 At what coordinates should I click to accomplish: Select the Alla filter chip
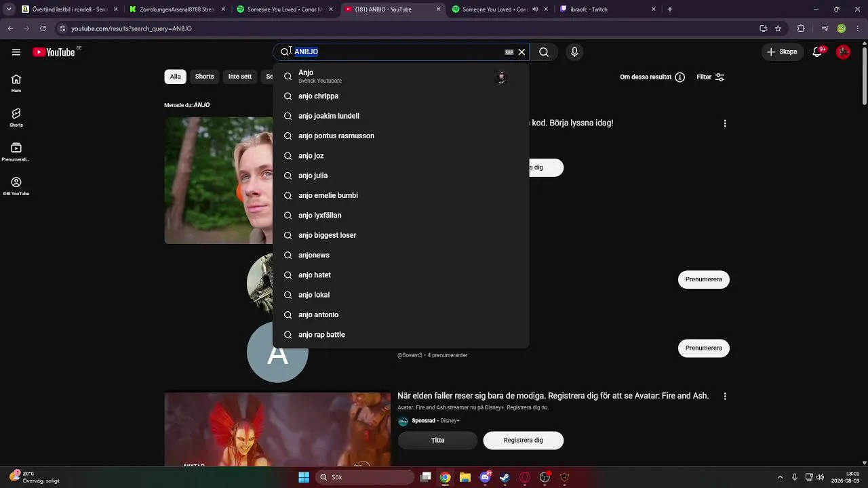pos(175,77)
